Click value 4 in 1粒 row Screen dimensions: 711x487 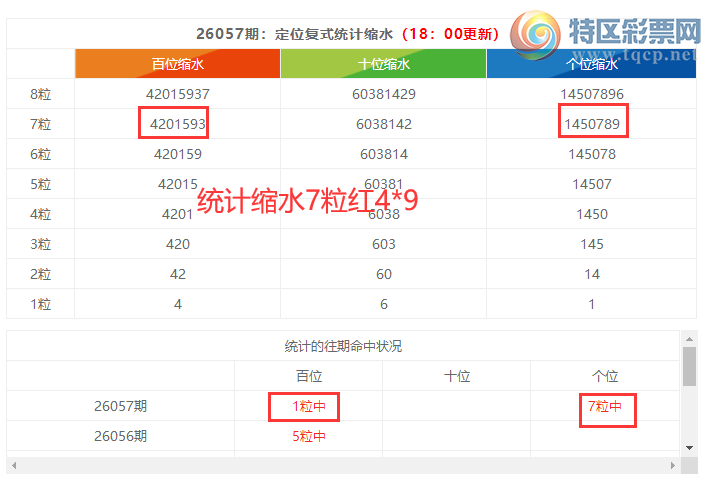[x=178, y=304]
